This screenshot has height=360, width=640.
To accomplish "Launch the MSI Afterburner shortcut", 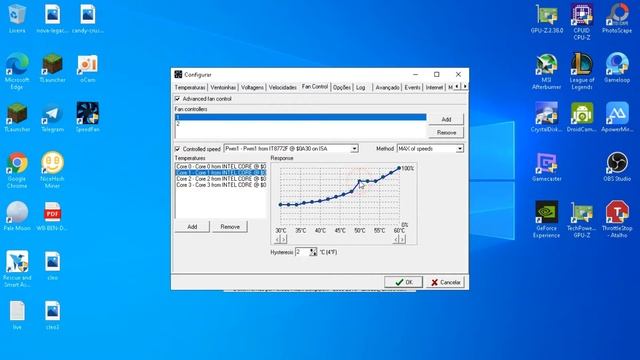I will click(547, 71).
